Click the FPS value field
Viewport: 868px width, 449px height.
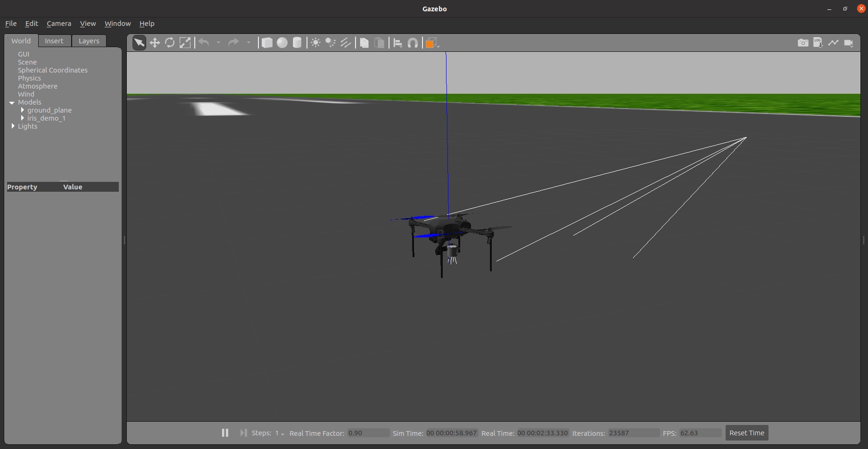700,433
